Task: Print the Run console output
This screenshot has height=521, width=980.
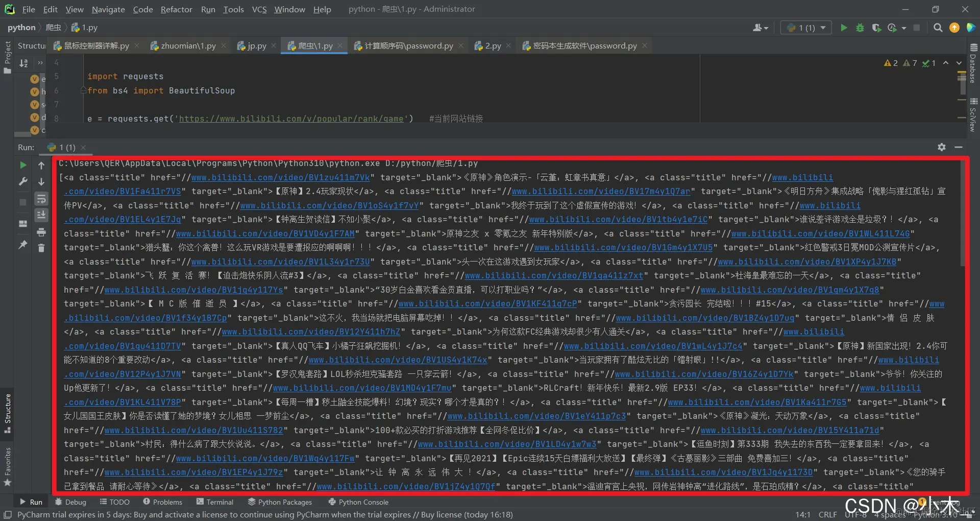Action: click(x=41, y=232)
